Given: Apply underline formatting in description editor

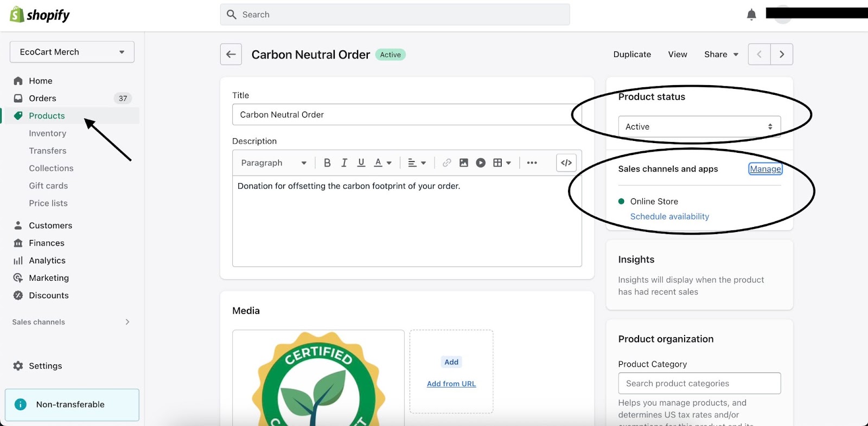Looking at the screenshot, I should tap(361, 163).
